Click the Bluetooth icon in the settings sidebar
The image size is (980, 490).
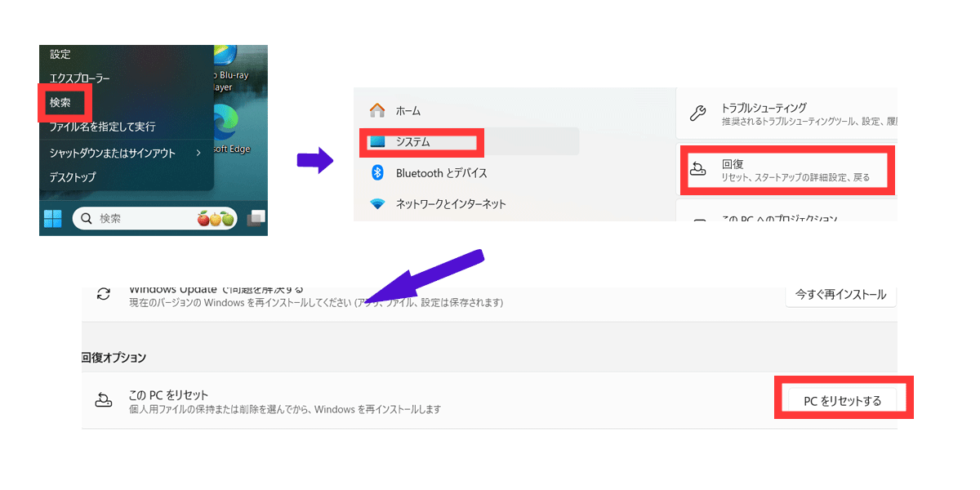click(379, 173)
